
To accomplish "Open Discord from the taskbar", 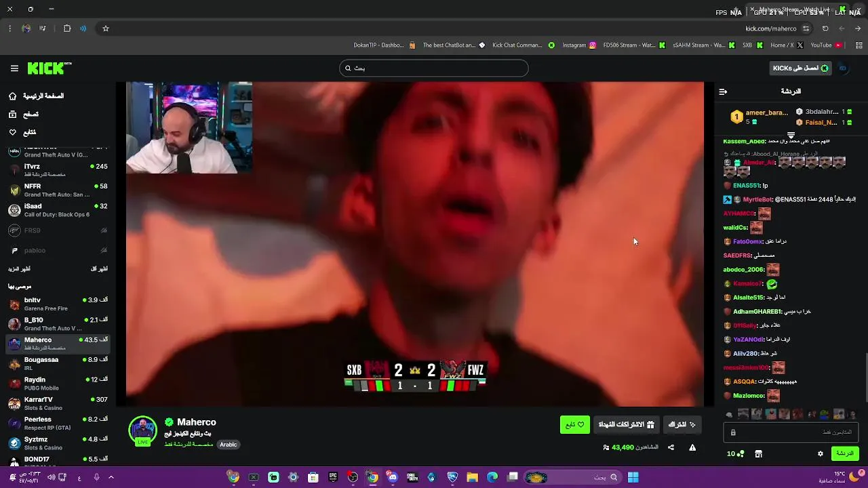I will pyautogui.click(x=393, y=478).
